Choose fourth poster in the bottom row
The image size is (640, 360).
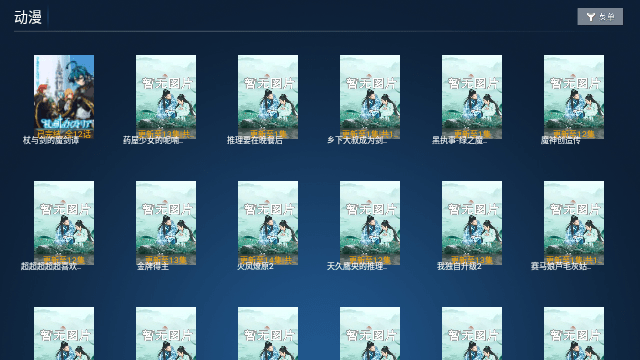(370, 333)
